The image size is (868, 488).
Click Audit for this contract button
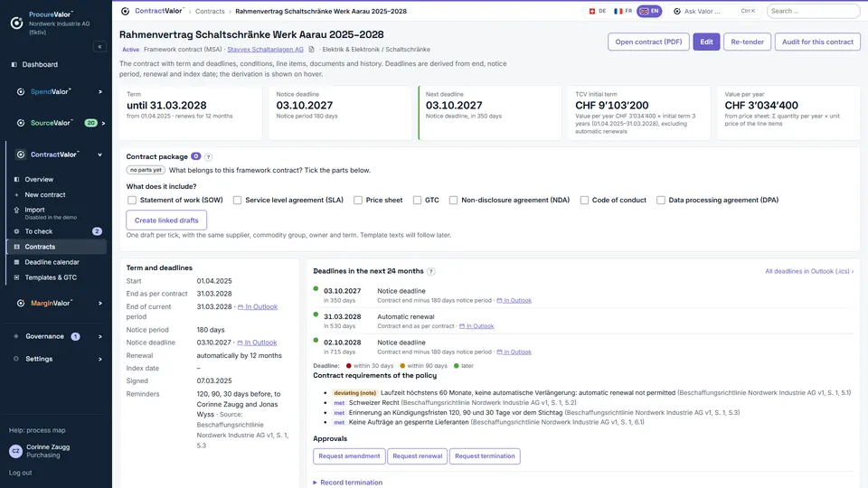tap(817, 42)
